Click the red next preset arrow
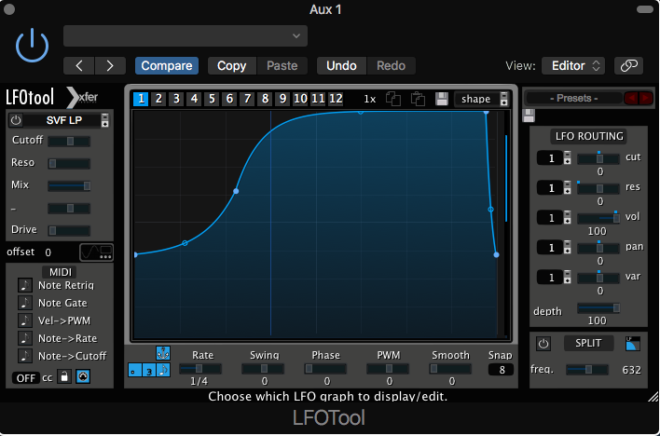Viewport: 660px width, 436px height. (645, 98)
